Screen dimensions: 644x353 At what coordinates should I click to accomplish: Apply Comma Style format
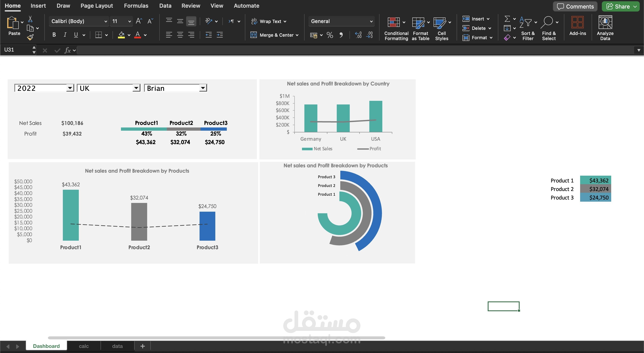pyautogui.click(x=341, y=35)
